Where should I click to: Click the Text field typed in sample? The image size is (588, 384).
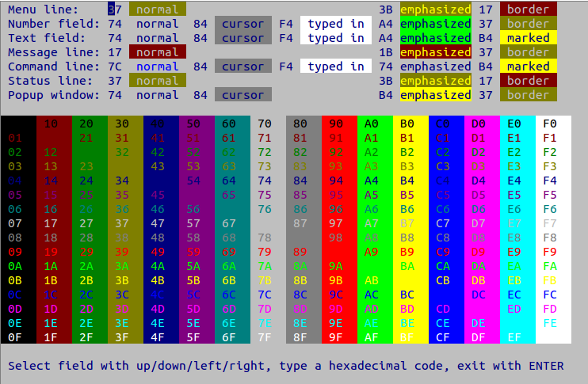click(336, 38)
